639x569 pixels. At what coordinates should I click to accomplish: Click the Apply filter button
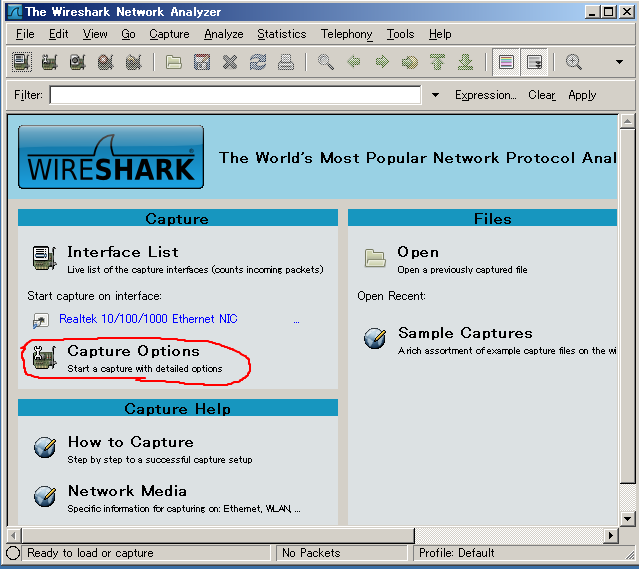coord(582,95)
